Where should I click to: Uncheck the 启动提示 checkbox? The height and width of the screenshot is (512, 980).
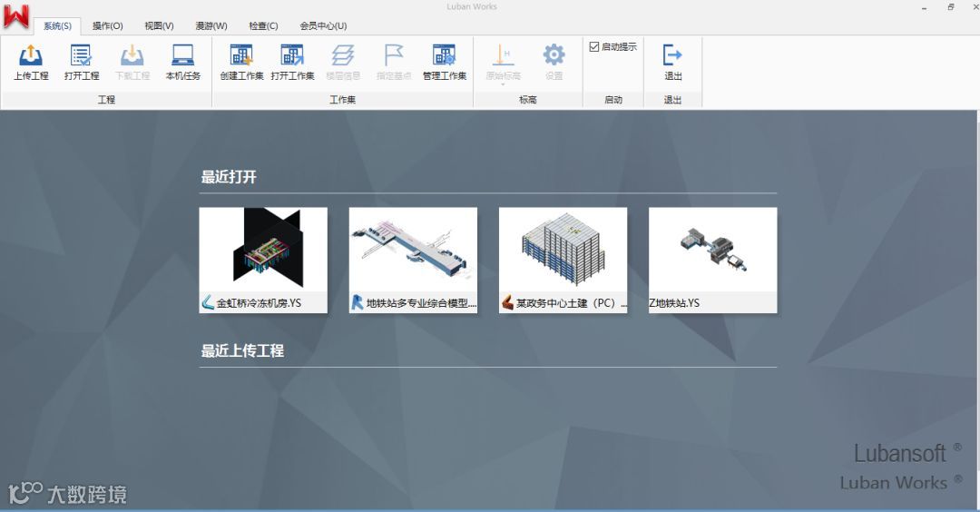[594, 47]
